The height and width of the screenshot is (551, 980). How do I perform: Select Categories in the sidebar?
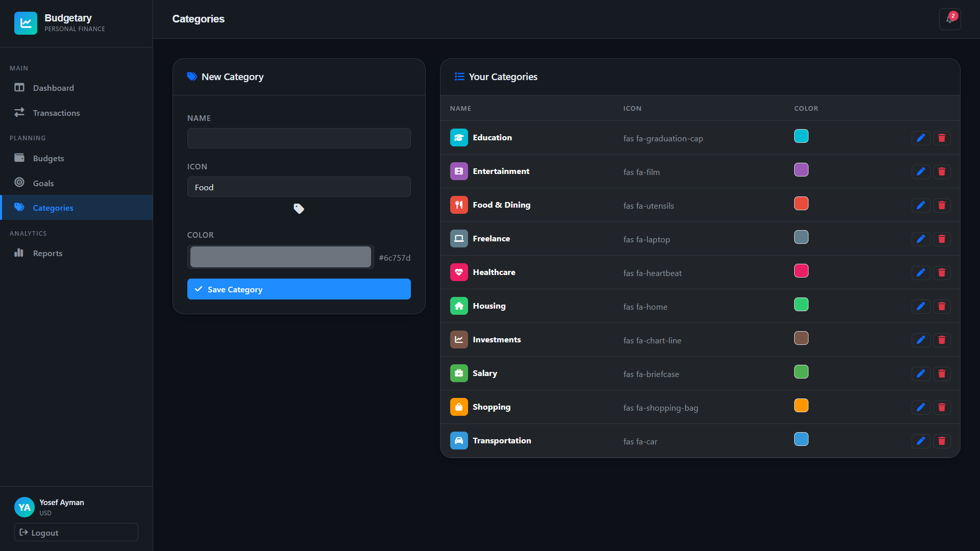77,208
